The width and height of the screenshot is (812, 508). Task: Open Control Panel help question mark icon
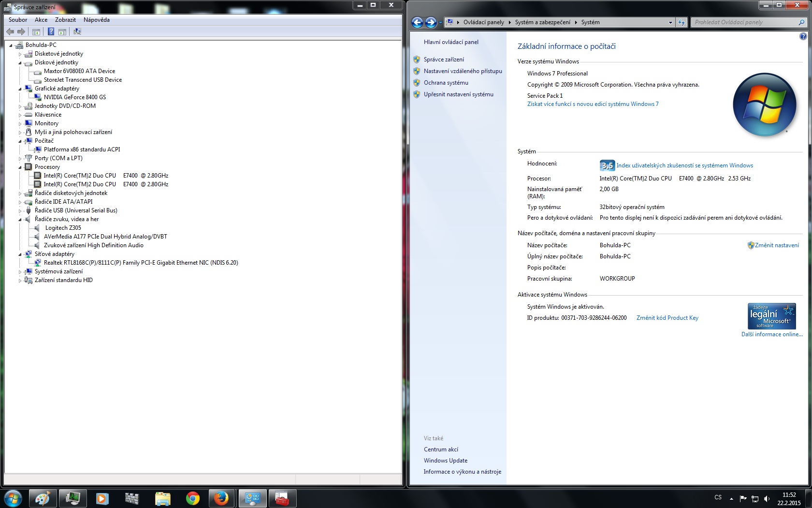pyautogui.click(x=803, y=36)
